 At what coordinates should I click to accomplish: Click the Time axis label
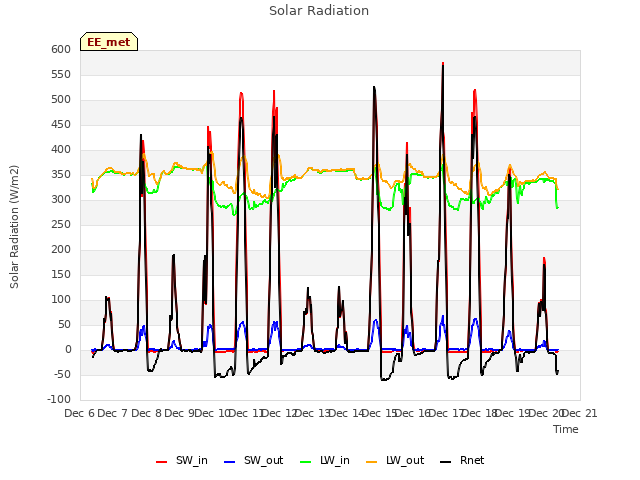pos(566,429)
